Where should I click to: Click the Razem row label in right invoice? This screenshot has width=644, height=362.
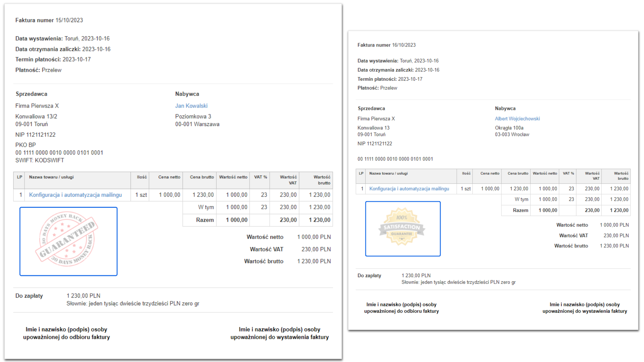pos(520,210)
